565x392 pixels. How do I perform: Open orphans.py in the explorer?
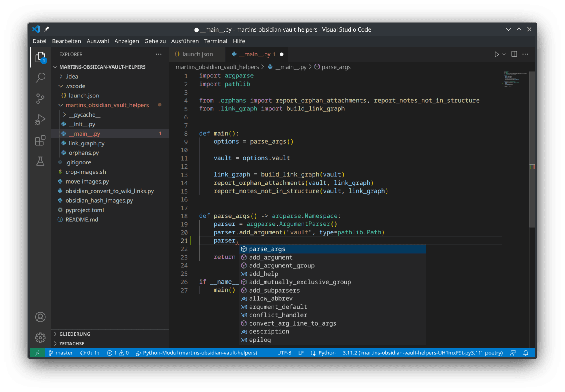pyautogui.click(x=84, y=153)
